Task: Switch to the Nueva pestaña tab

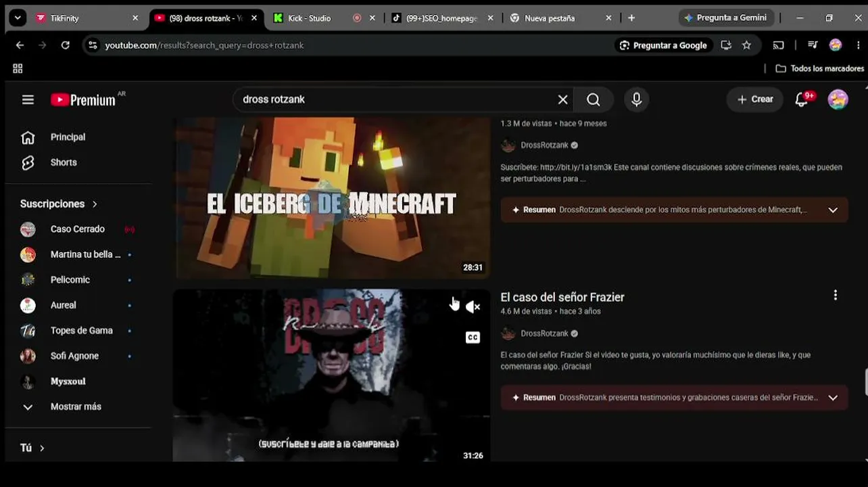Action: pos(560,18)
